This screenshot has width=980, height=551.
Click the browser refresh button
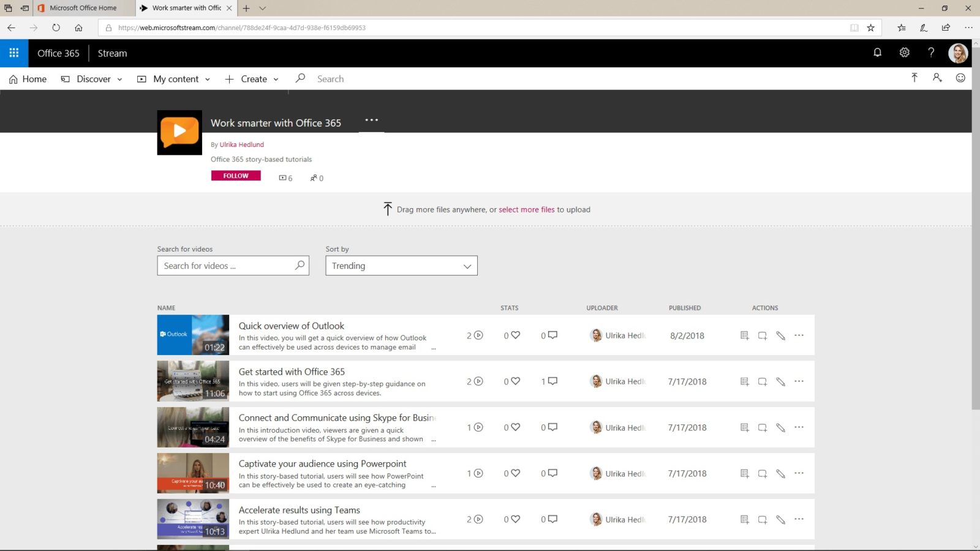coord(56,28)
